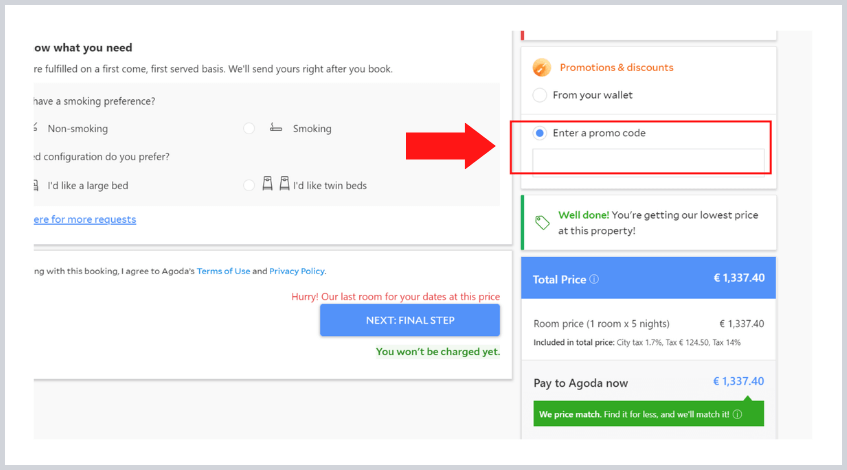
Task: Click the partially visible non-smoking icon
Action: pos(36,128)
